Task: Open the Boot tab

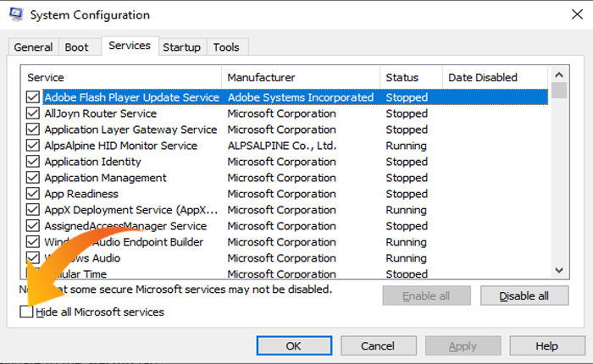Action: point(76,47)
